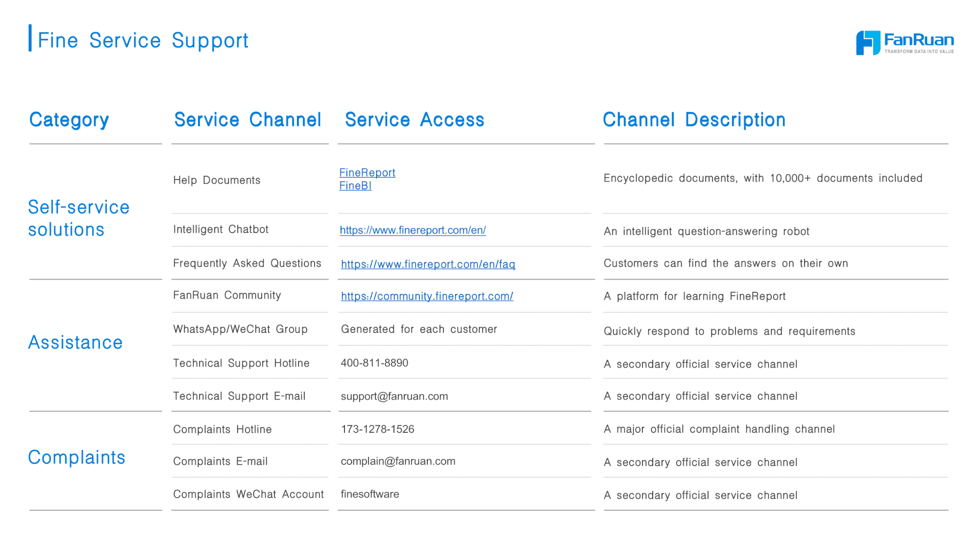
Task: Click the Technical Support Hotline row's description
Action: pyautogui.click(x=701, y=364)
